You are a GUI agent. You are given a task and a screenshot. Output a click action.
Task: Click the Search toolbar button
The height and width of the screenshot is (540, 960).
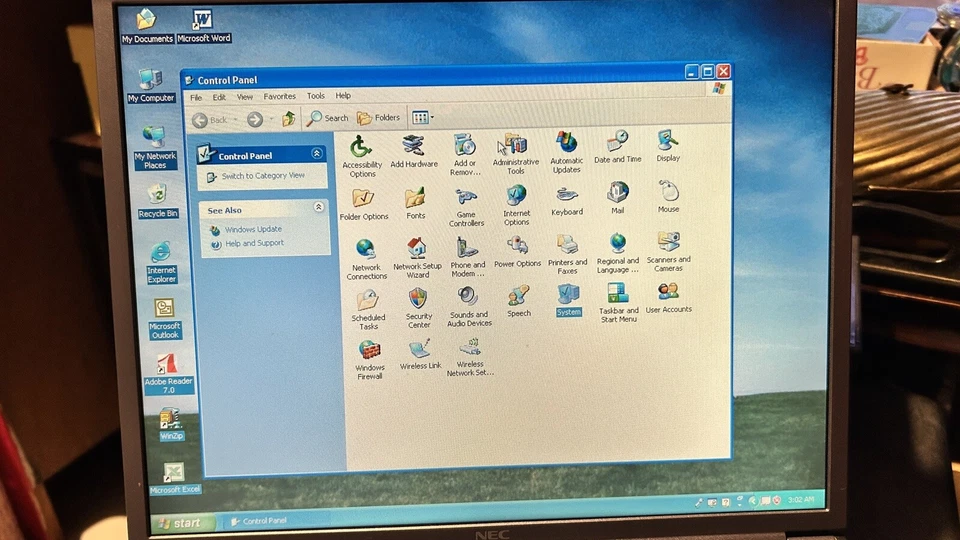(328, 118)
